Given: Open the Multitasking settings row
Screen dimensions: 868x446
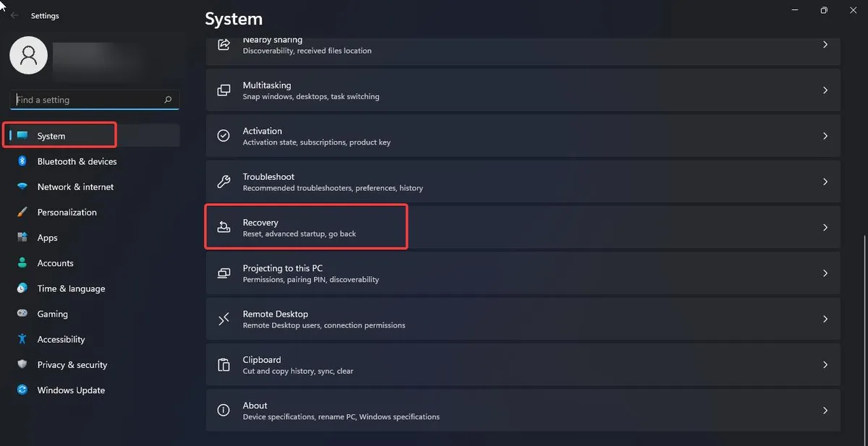Looking at the screenshot, I should (x=523, y=90).
